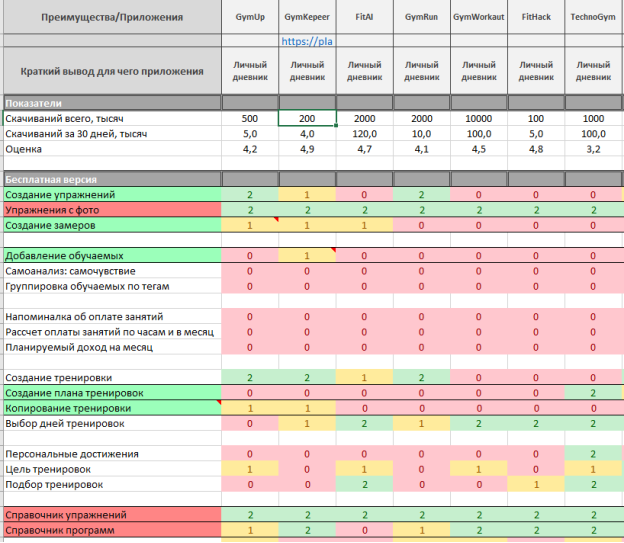
Task: Click the Напоминалка об оплате занятий label
Action: (84, 317)
